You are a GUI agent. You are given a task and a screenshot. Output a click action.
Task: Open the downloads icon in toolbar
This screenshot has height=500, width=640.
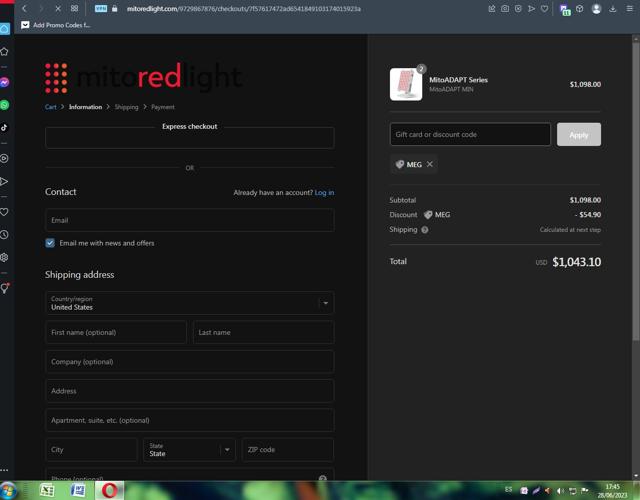[x=613, y=9]
